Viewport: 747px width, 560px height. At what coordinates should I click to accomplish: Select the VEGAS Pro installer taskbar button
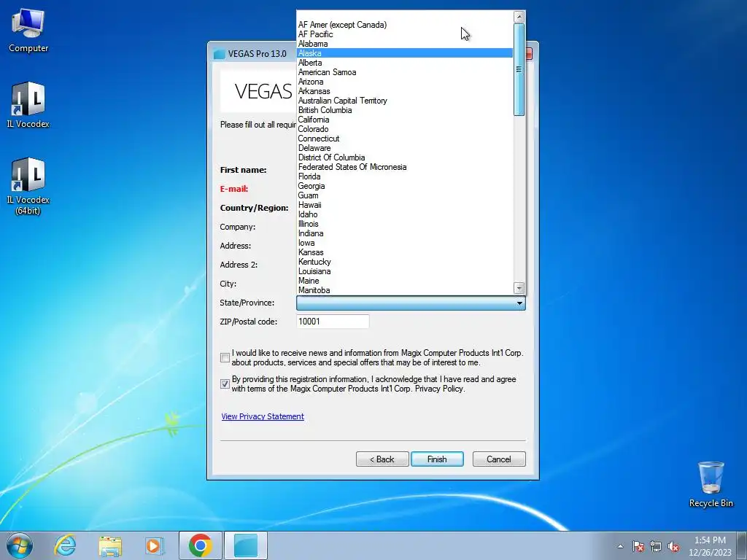pos(246,545)
